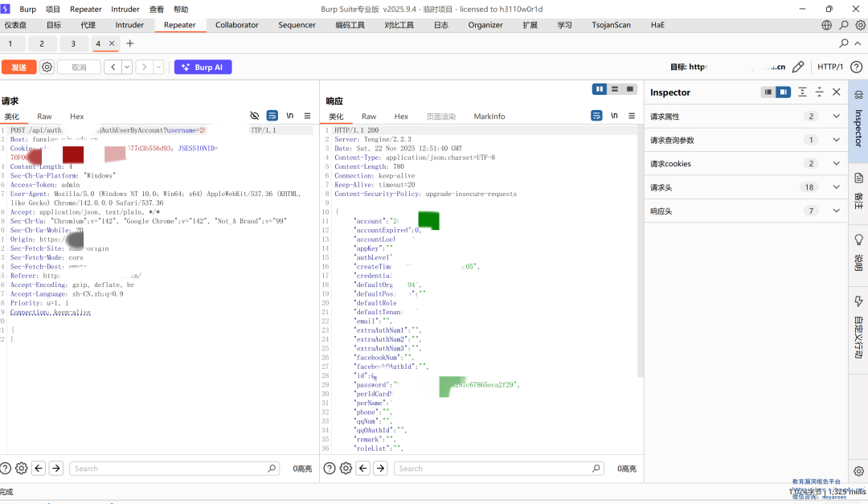Open the Organizer tool tab

[x=485, y=25]
